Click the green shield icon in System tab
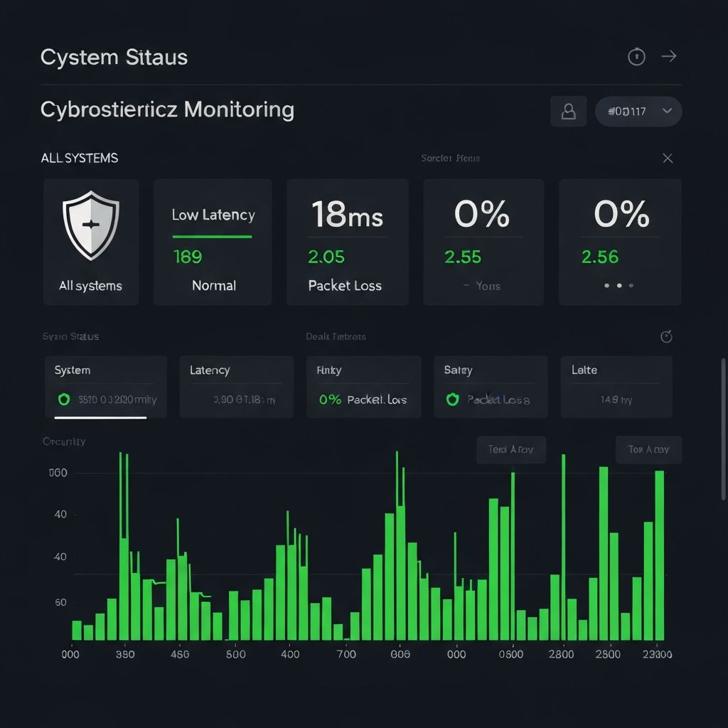This screenshot has height=728, width=728. 64,400
